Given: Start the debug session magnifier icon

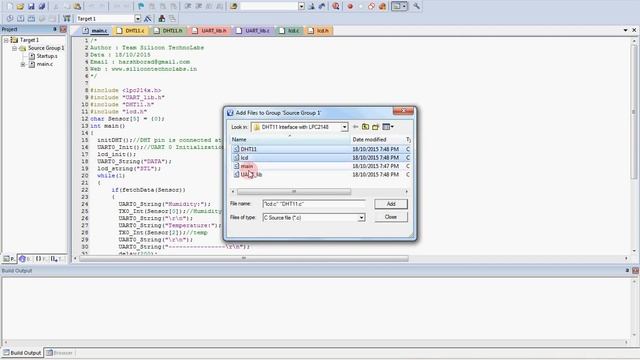Looking at the screenshot, I should pyautogui.click(x=336, y=6).
